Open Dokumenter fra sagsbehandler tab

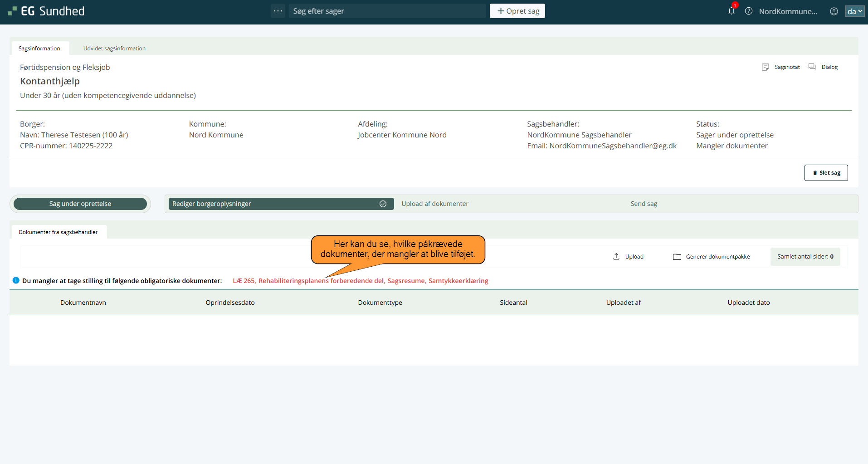click(x=58, y=232)
